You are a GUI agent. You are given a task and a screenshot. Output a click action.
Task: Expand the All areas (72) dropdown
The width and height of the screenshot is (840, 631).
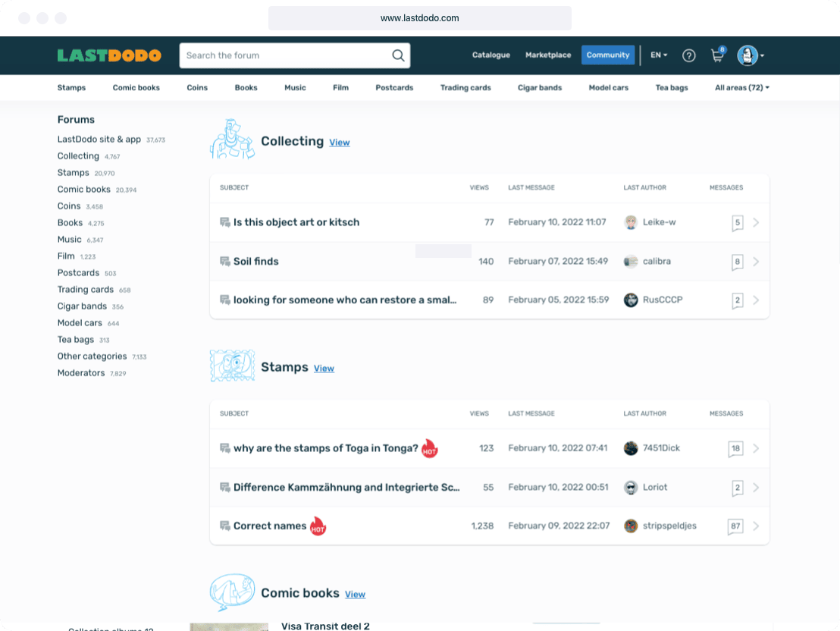741,88
